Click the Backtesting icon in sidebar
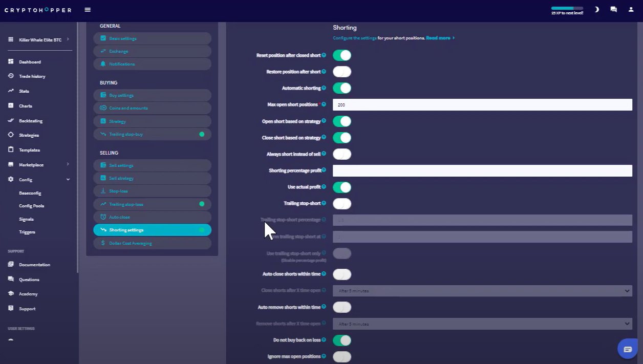Screen dimensions: 643x364 point(11,121)
